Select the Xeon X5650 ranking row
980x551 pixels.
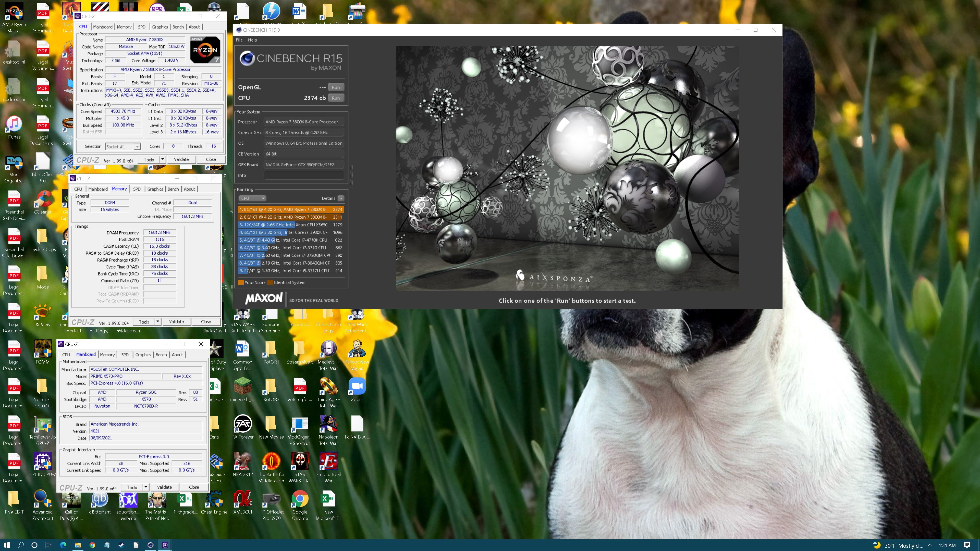click(291, 225)
